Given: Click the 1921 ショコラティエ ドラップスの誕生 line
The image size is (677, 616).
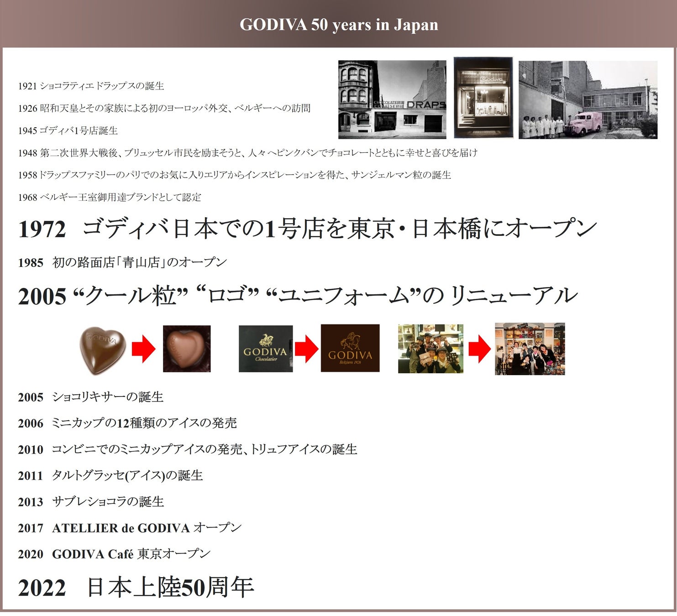Looking at the screenshot, I should pos(91,86).
